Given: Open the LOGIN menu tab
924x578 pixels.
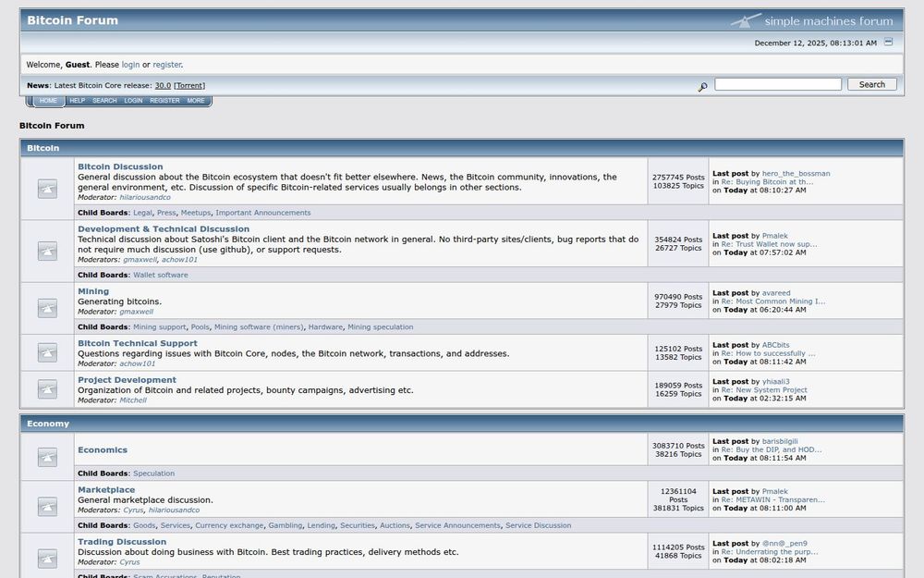Looking at the screenshot, I should click(x=133, y=101).
